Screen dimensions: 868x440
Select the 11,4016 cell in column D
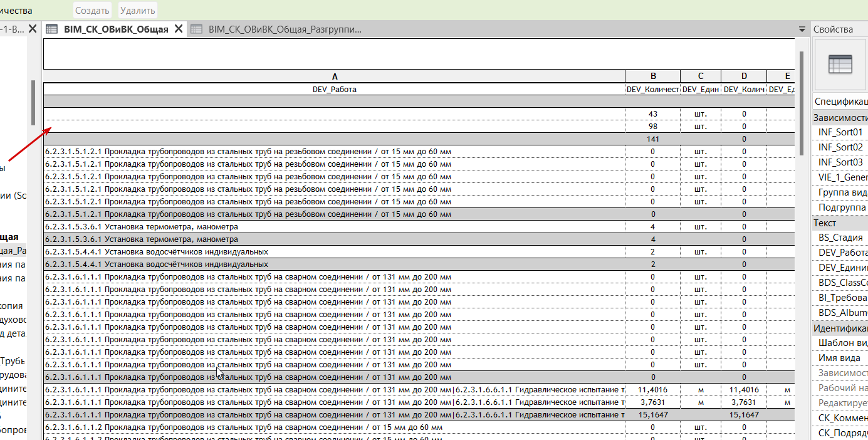click(744, 390)
